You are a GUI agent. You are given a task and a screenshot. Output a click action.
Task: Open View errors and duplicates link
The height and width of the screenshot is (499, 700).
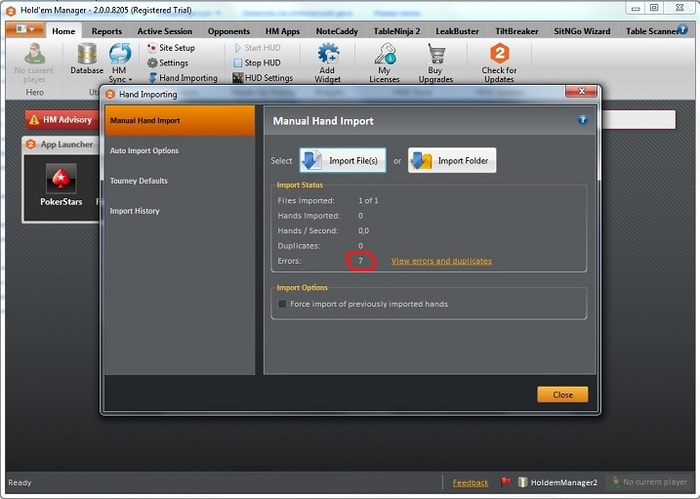[441, 261]
